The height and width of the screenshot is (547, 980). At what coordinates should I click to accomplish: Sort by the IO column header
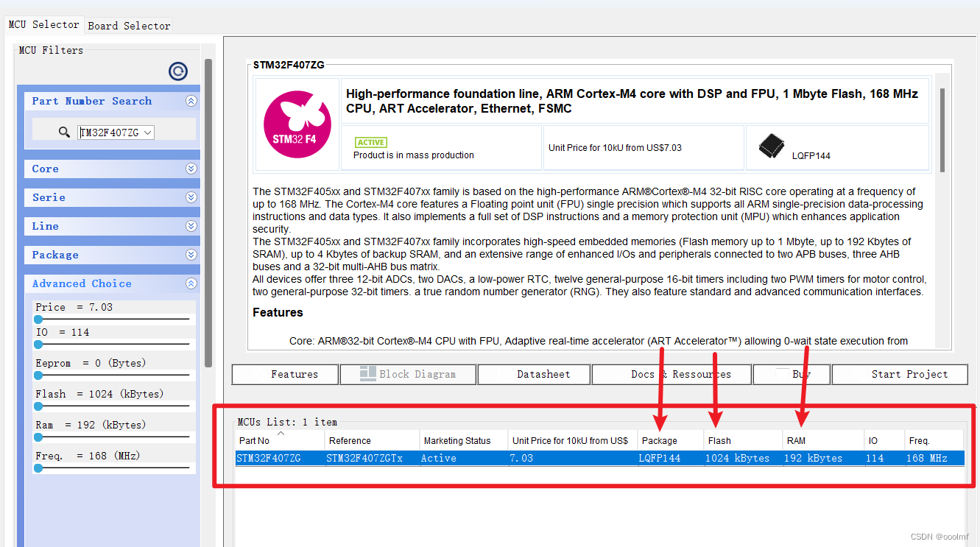[884, 440]
